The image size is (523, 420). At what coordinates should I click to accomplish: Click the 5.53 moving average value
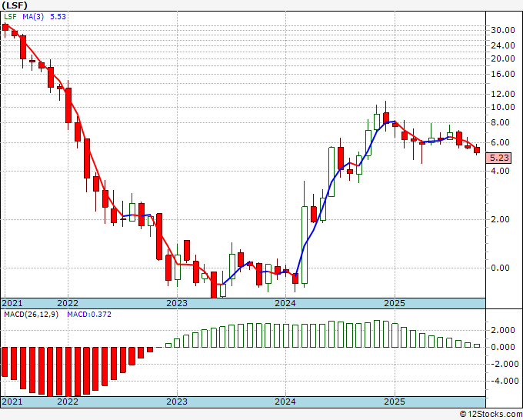[58, 16]
